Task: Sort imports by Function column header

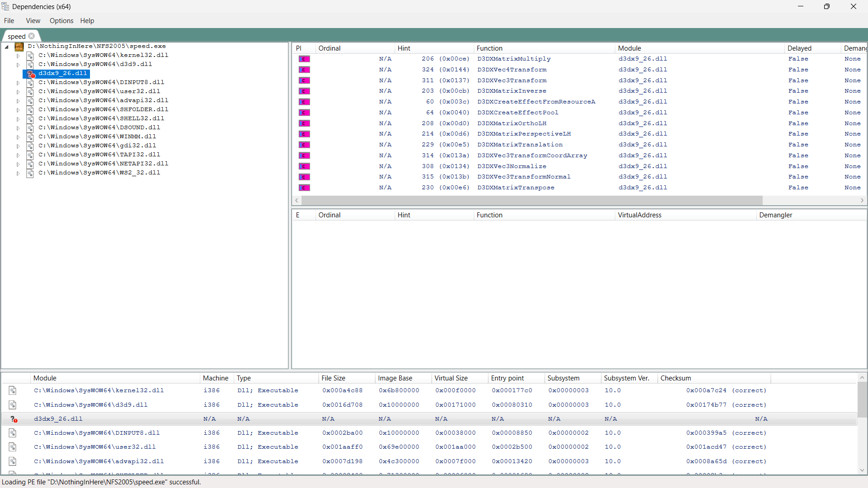Action: pos(544,48)
